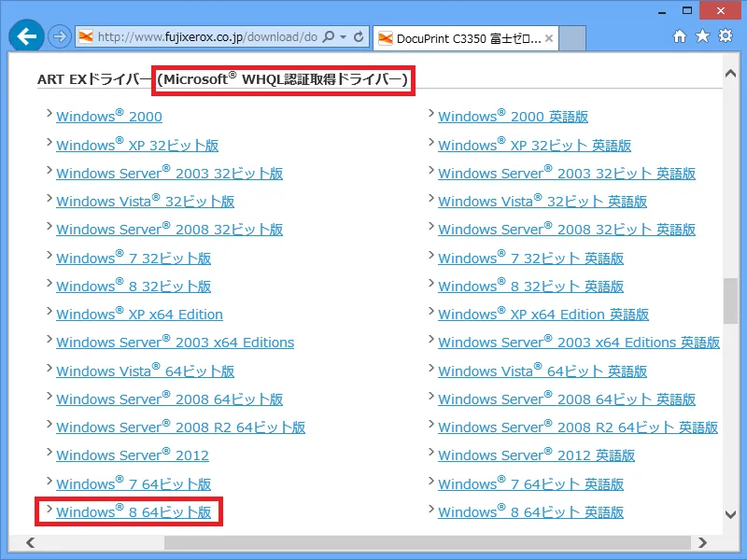Open the Windows Vista 64ビット版 link
Viewport: 747px width, 560px height.
145,371
